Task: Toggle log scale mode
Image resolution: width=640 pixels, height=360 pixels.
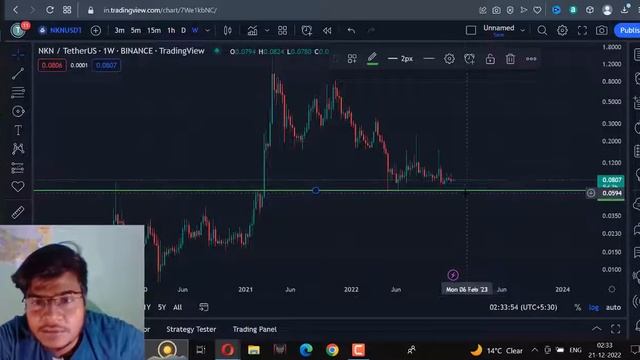Action: pos(593,307)
